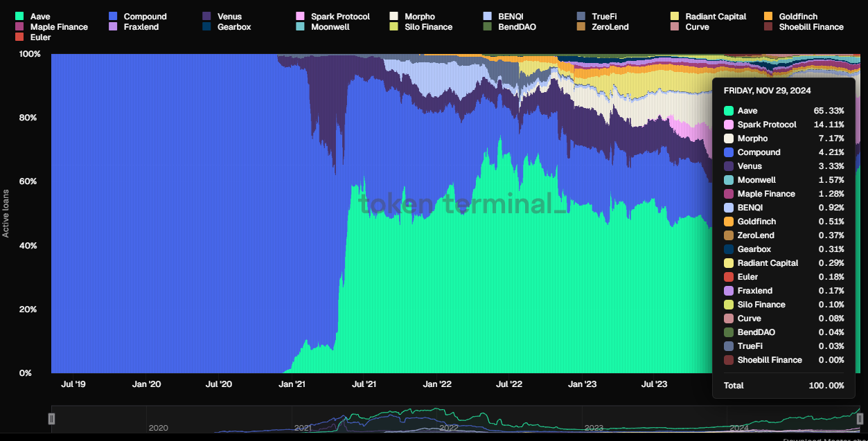
Task: Click the Jan '22 label on the x-axis
Action: point(437,384)
